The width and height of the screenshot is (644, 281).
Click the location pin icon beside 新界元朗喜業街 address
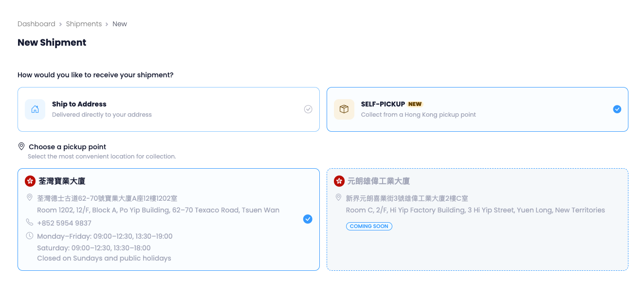[339, 198]
